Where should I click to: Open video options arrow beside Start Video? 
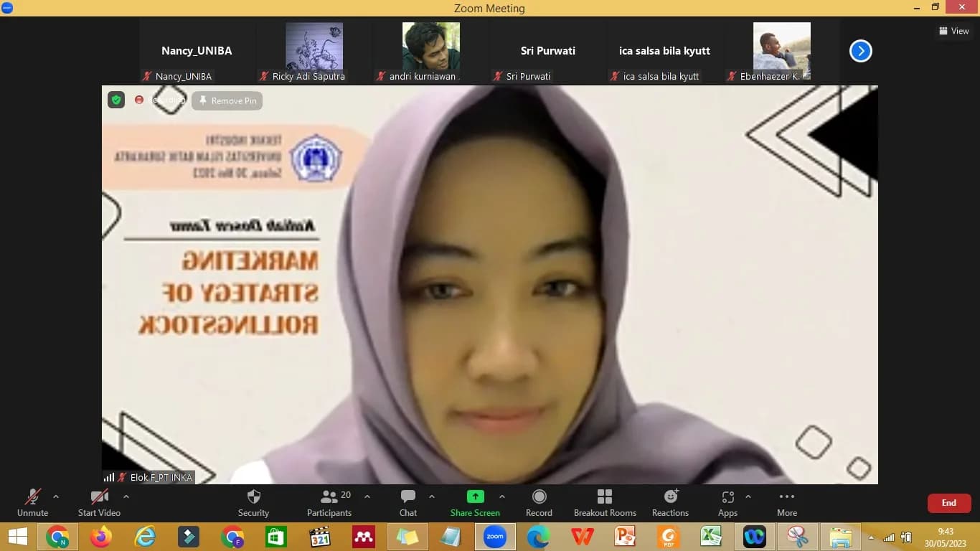(x=126, y=496)
